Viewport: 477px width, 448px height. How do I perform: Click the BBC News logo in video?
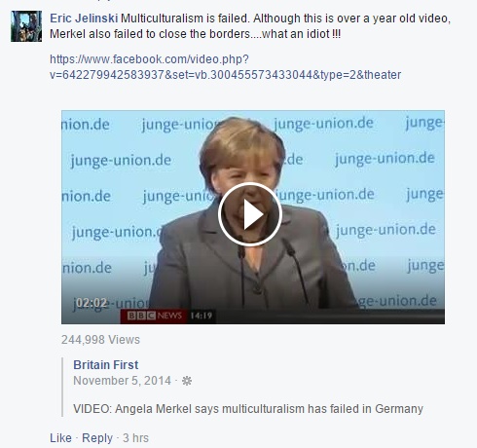(x=154, y=316)
